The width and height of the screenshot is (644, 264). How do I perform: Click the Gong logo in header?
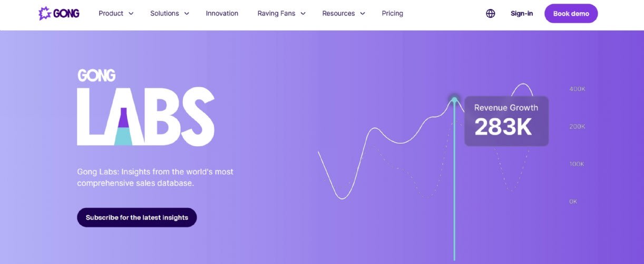(59, 13)
